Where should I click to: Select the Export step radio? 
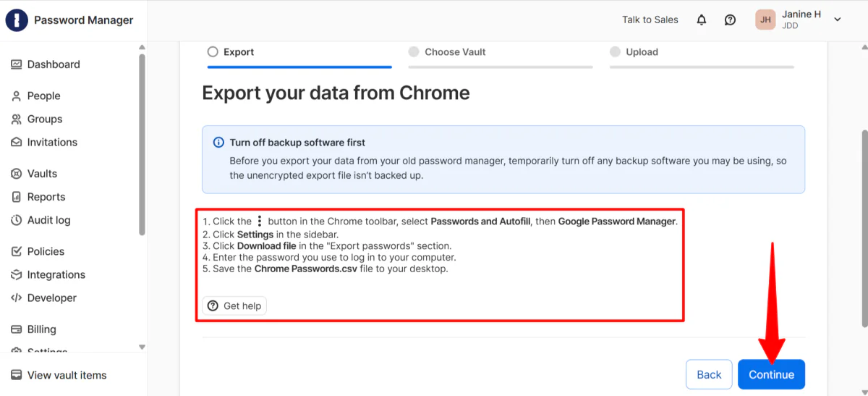click(x=213, y=52)
